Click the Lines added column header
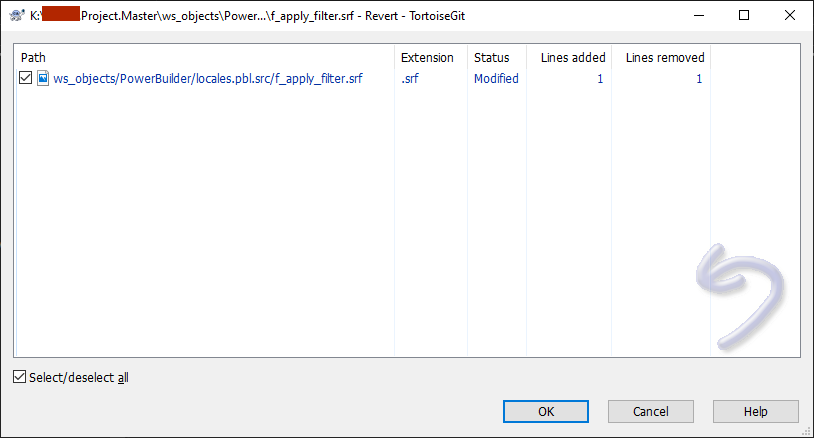Image resolution: width=814 pixels, height=438 pixels. click(x=572, y=58)
